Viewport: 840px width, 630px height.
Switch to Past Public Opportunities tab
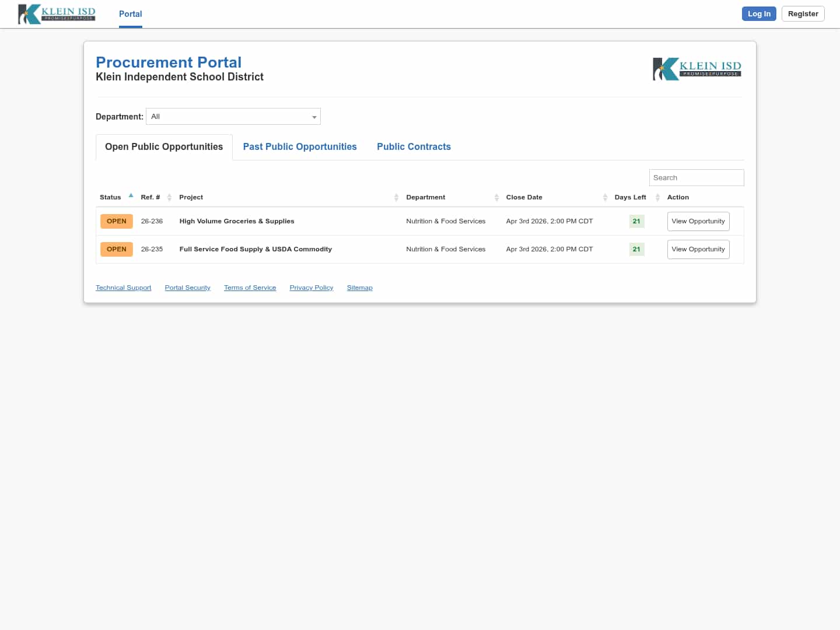click(x=300, y=146)
